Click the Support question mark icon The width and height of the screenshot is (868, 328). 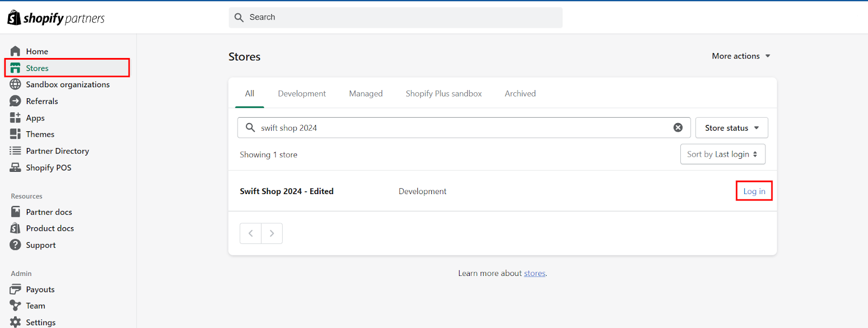15,245
